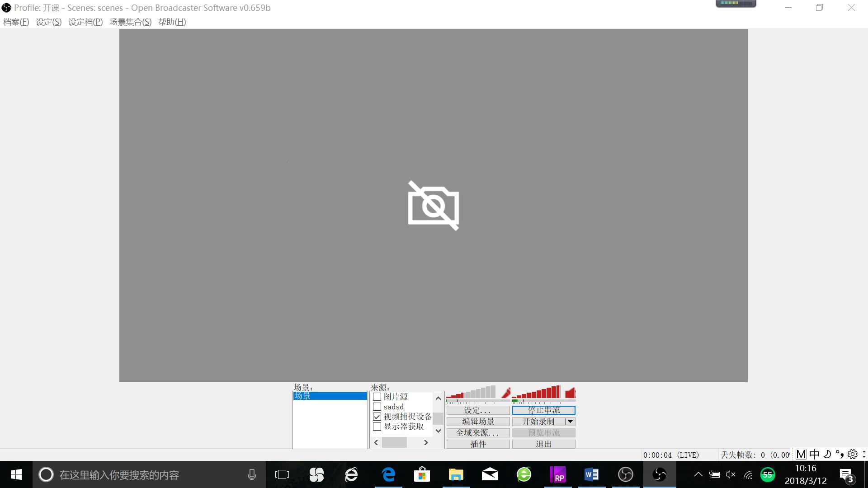Adjust the microphone volume bar slider
The image size is (868, 488).
pyautogui.click(x=471, y=392)
